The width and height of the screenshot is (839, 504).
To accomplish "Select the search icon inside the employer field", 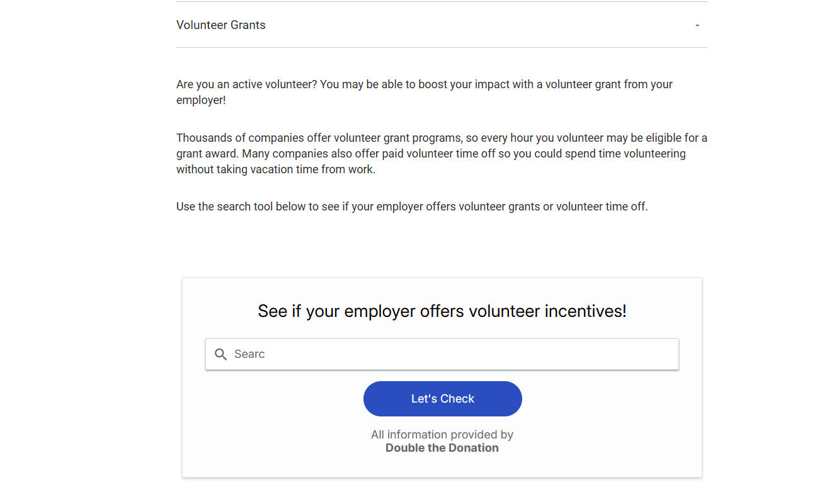I will tap(220, 354).
